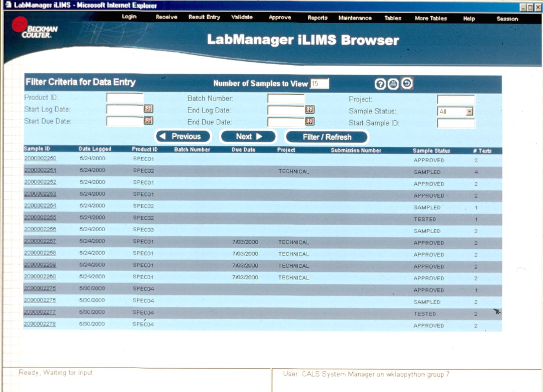Open the Result Entry menu
This screenshot has height=392, width=543.
click(x=204, y=17)
